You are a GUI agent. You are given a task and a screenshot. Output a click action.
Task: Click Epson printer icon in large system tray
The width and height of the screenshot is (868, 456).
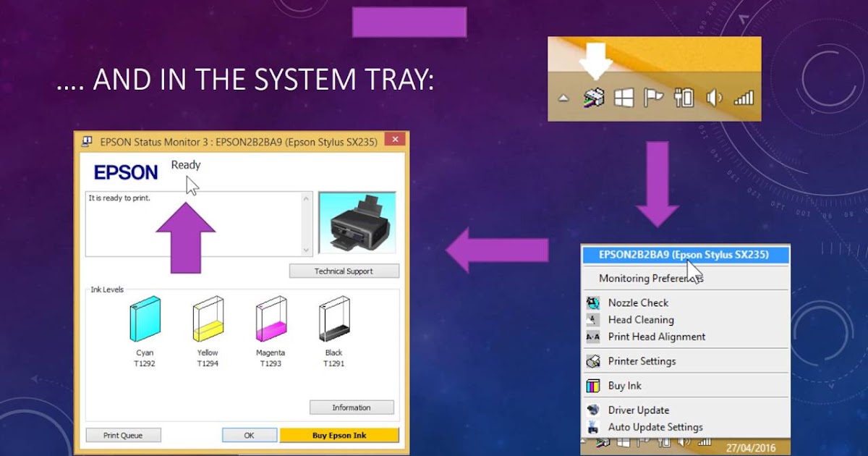(x=594, y=98)
